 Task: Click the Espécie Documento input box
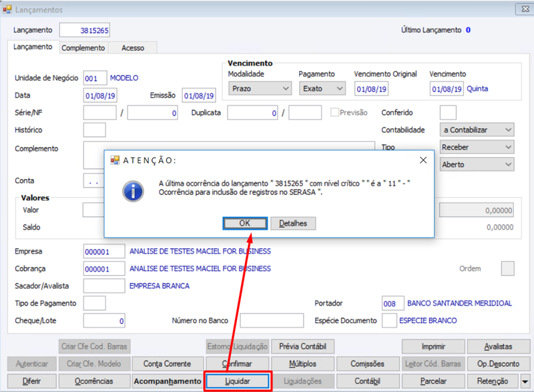(x=389, y=321)
